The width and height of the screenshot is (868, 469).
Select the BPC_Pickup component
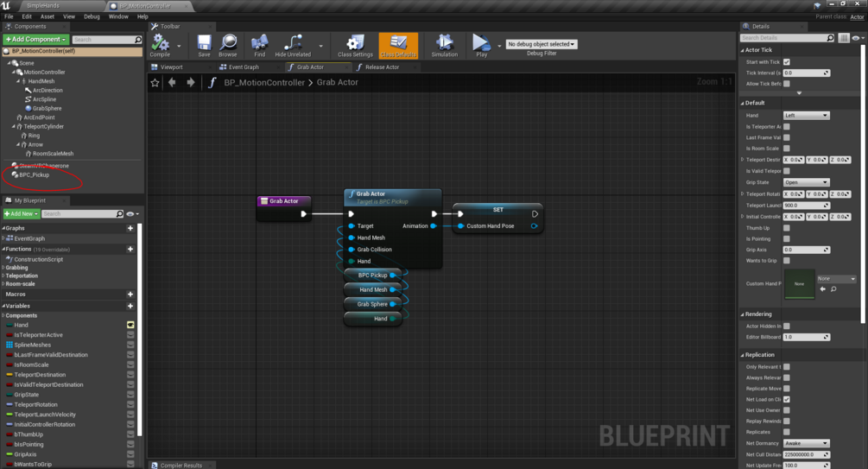35,175
